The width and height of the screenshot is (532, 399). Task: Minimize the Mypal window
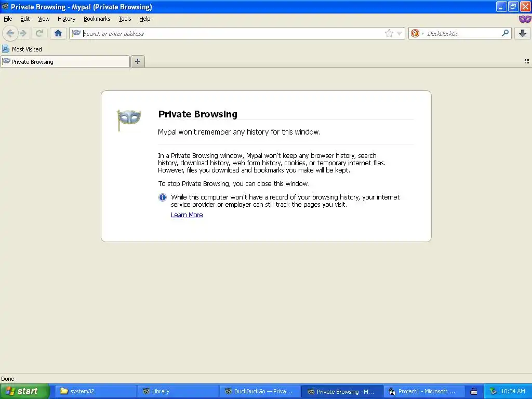[501, 6]
